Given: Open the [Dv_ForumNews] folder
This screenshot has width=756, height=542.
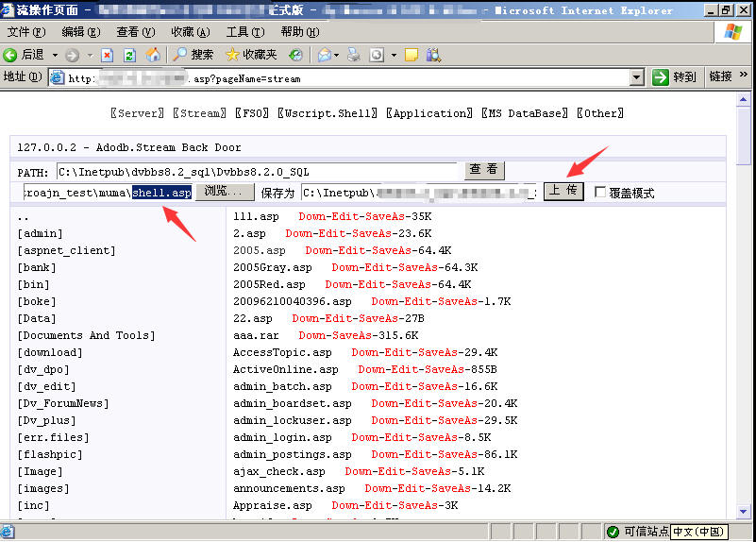Looking at the screenshot, I should pyautogui.click(x=63, y=403).
